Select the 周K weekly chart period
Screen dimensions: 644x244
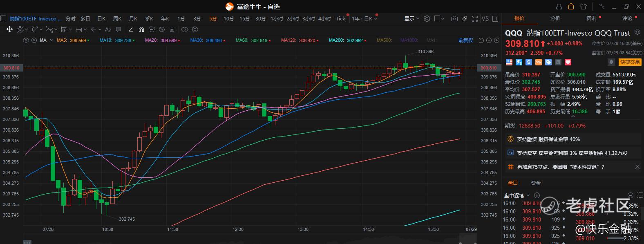117,18
